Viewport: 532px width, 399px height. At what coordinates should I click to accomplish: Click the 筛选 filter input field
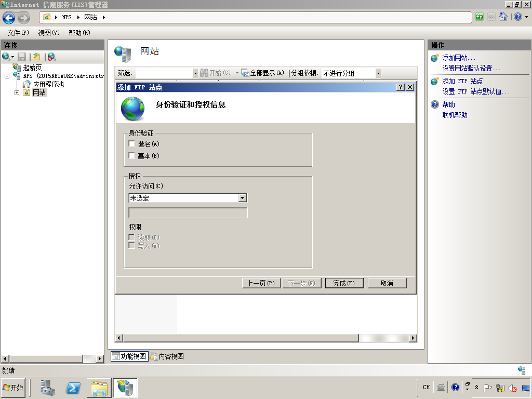[164, 73]
